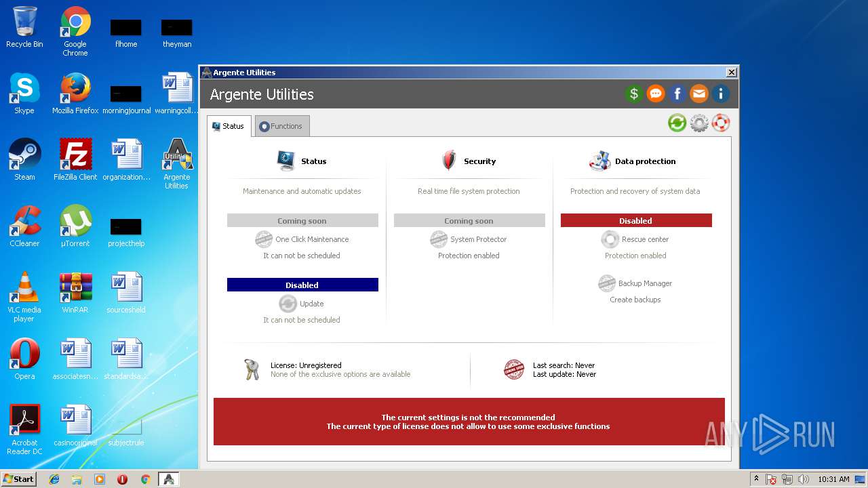Select the WinRAR desktop shortcut
The image size is (868, 488).
pos(75,293)
